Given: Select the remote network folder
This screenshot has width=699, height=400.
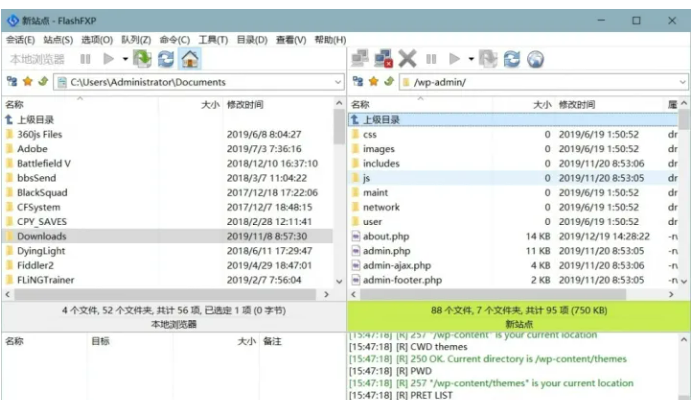Looking at the screenshot, I should 513,207.
